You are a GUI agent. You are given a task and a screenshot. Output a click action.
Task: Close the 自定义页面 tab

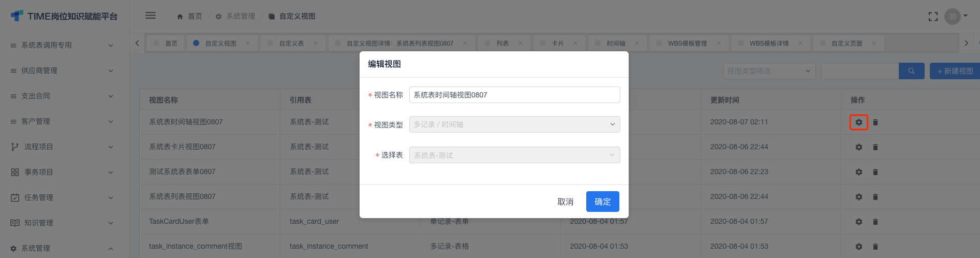tap(874, 43)
